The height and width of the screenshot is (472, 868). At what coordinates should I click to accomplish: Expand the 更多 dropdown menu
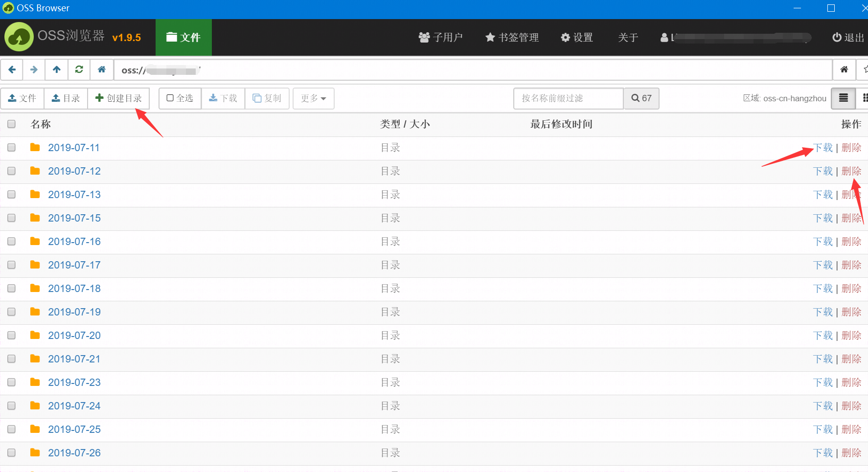click(x=313, y=98)
